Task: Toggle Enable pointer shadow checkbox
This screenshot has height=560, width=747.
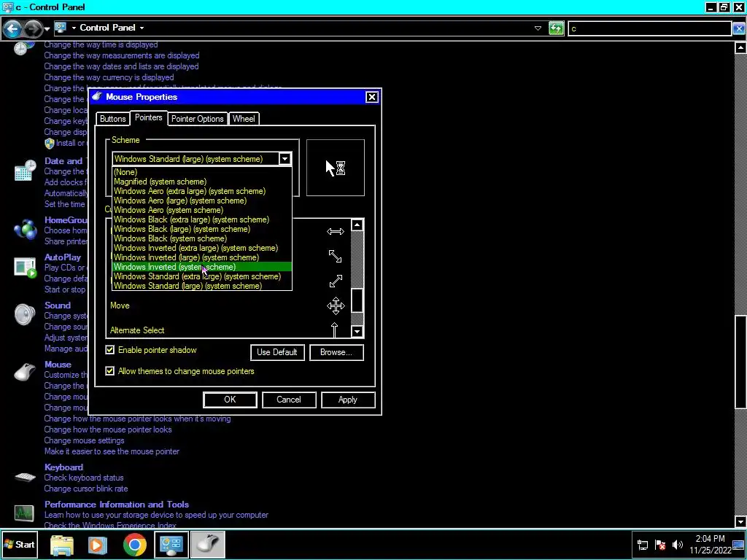Action: (110, 350)
